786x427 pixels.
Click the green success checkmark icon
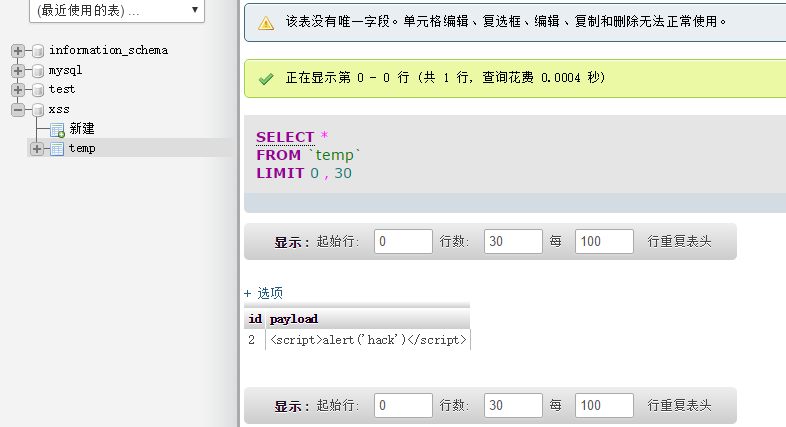pyautogui.click(x=266, y=79)
